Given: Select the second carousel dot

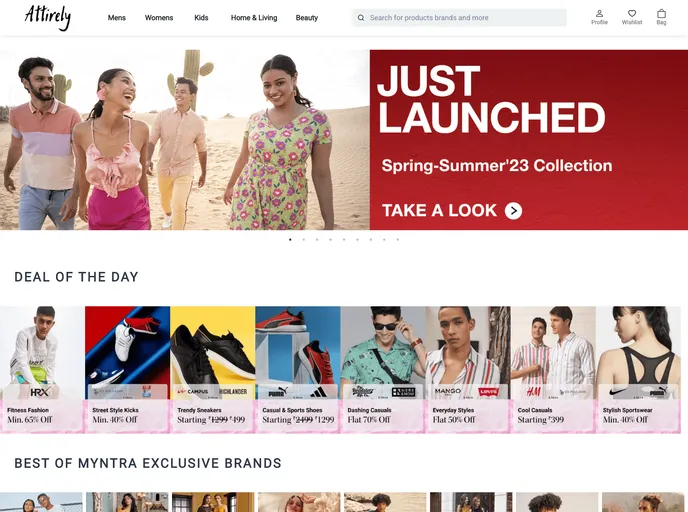Looking at the screenshot, I should [304, 240].
